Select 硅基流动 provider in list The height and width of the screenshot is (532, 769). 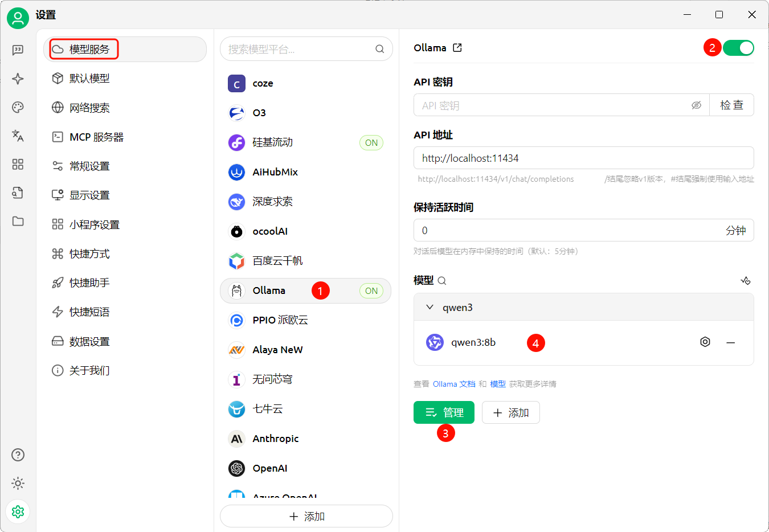pyautogui.click(x=306, y=142)
